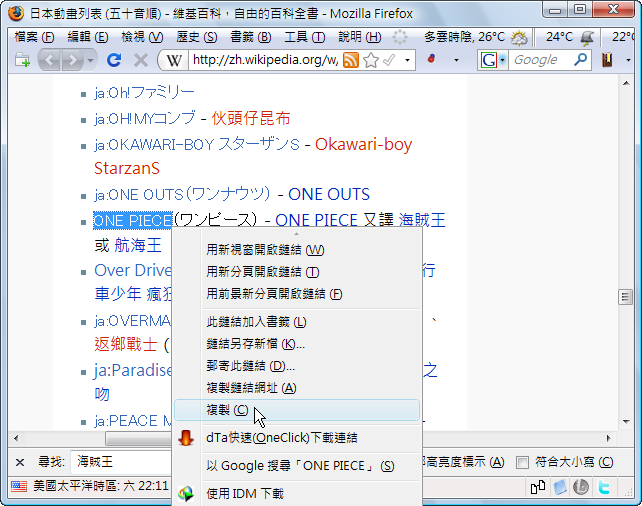Click the orange RSS feed icon
Image resolution: width=642 pixels, height=506 pixels.
[x=351, y=60]
